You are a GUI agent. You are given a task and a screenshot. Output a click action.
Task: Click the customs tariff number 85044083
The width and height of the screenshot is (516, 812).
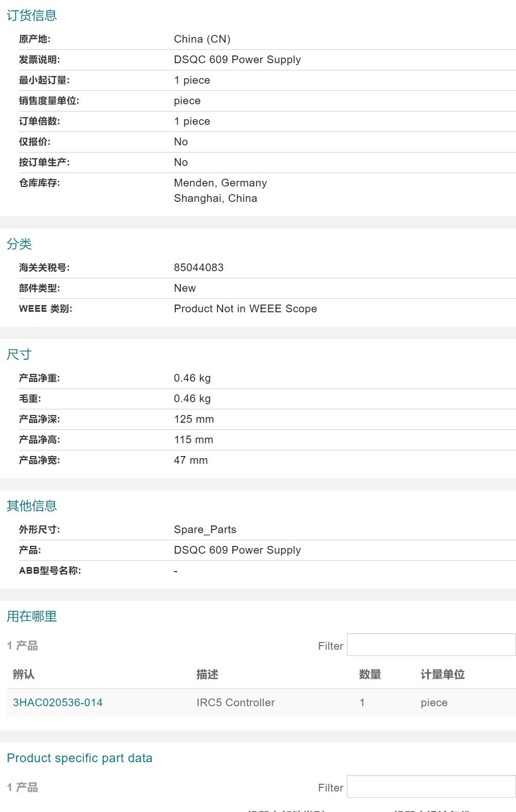tap(199, 268)
